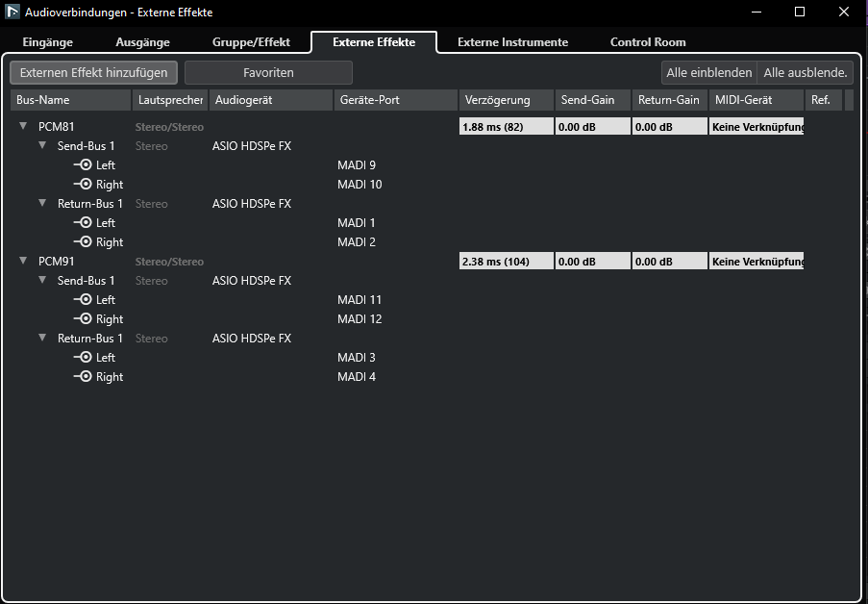Select the PCM81 bus name

[x=56, y=127]
